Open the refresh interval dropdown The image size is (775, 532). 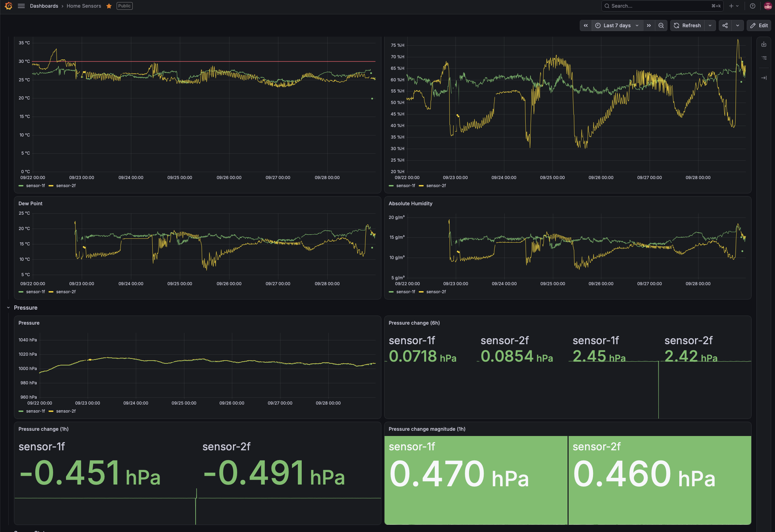pos(710,25)
